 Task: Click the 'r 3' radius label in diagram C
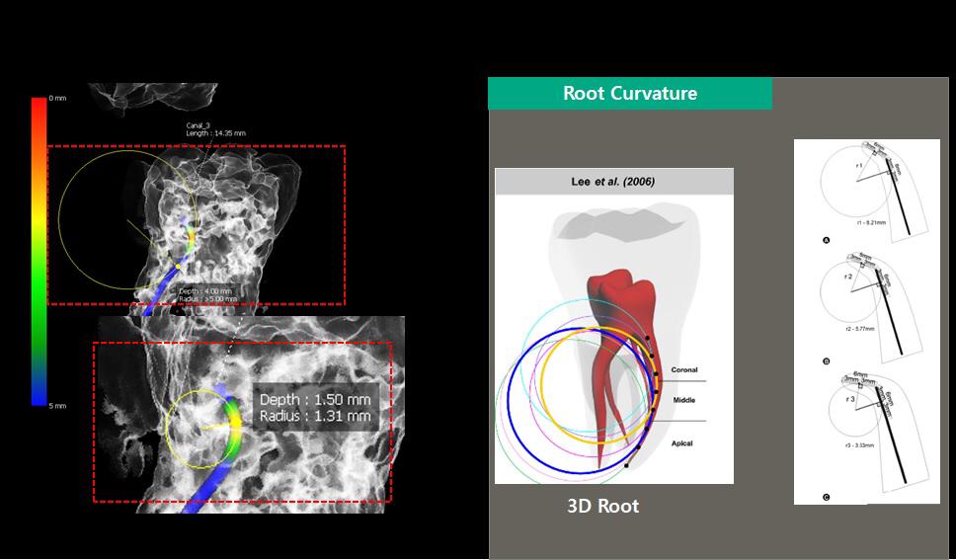coord(850,399)
